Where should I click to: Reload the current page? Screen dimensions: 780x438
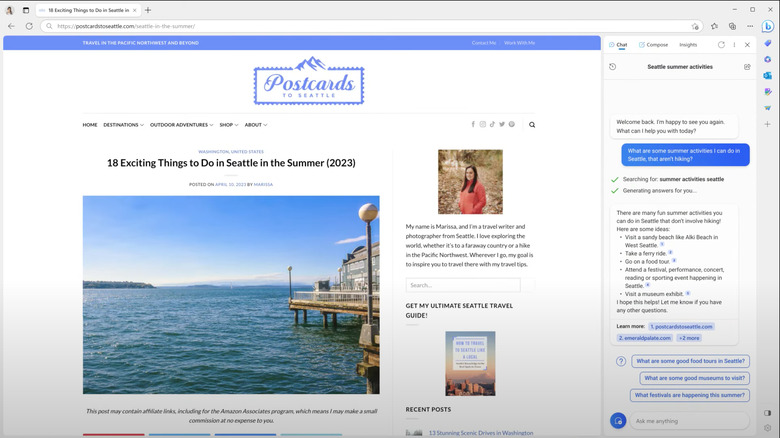tap(29, 26)
